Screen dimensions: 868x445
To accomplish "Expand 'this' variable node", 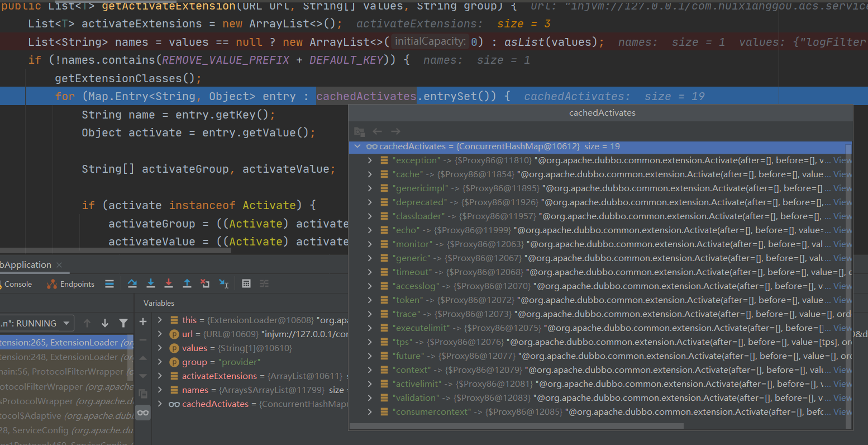I will [x=160, y=320].
